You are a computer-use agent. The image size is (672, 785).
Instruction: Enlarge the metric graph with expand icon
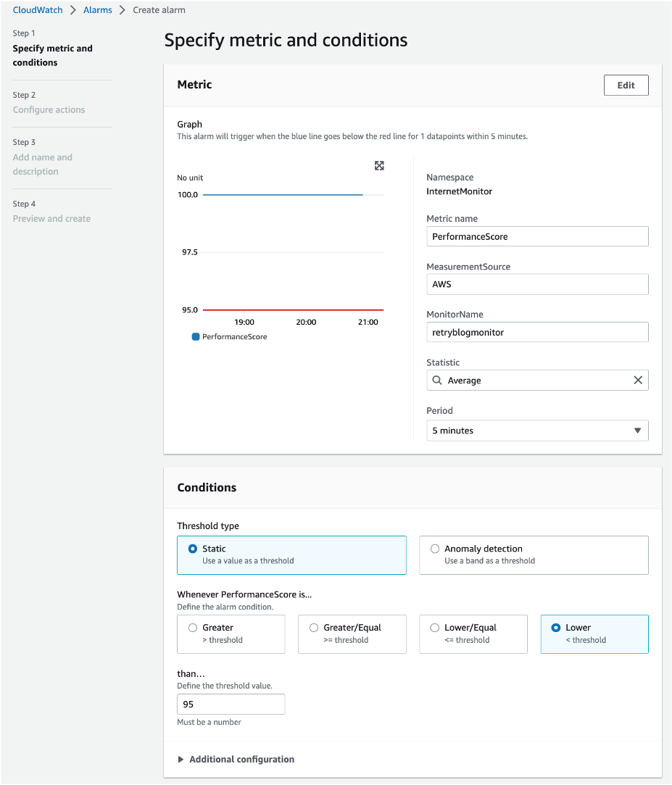pos(379,166)
